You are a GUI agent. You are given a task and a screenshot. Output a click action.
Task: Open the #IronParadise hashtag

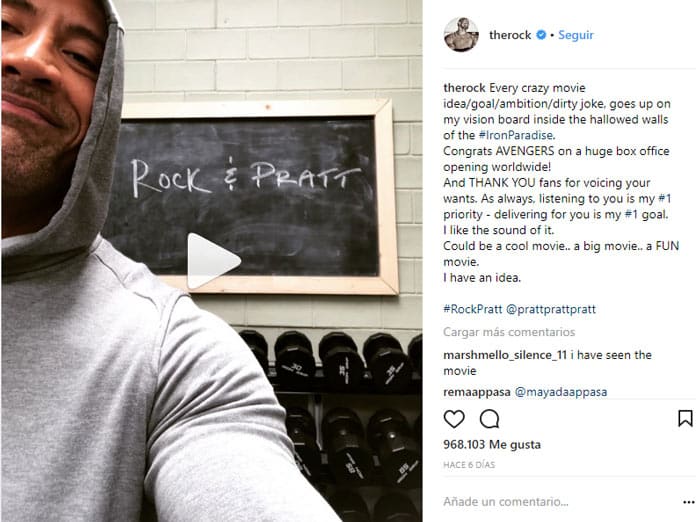pyautogui.click(x=517, y=135)
